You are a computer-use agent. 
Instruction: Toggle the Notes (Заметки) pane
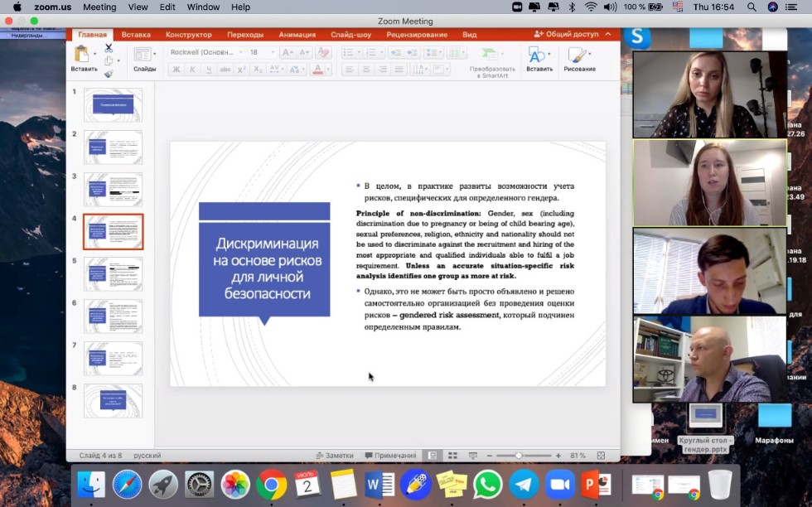coord(334,456)
